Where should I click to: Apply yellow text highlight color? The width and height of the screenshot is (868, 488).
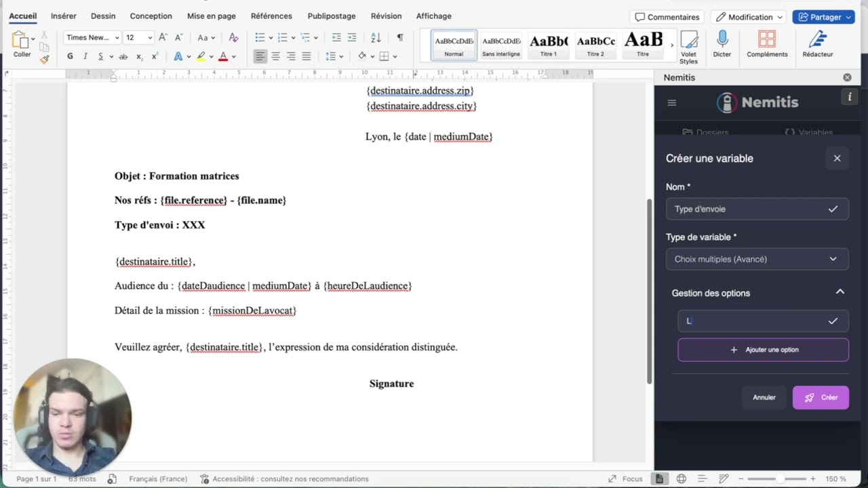[201, 56]
